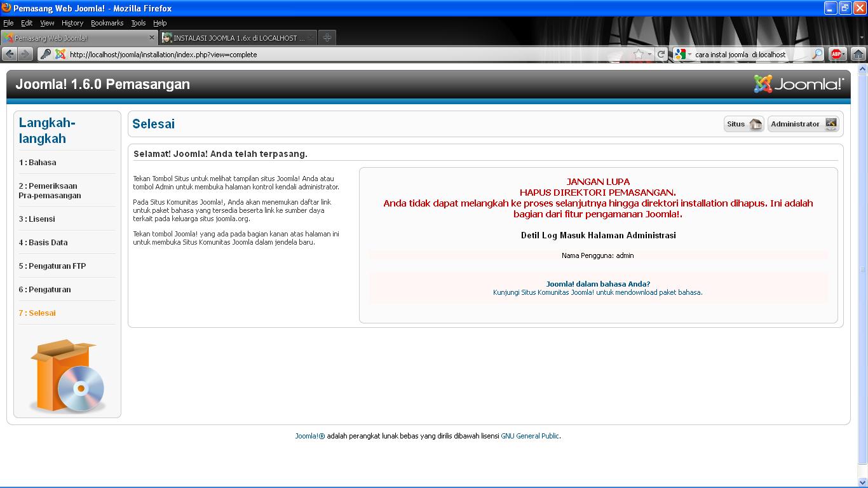This screenshot has height=488, width=868.
Task: Follow the Joomla! dalam bahasa Anda? link
Action: click(598, 284)
